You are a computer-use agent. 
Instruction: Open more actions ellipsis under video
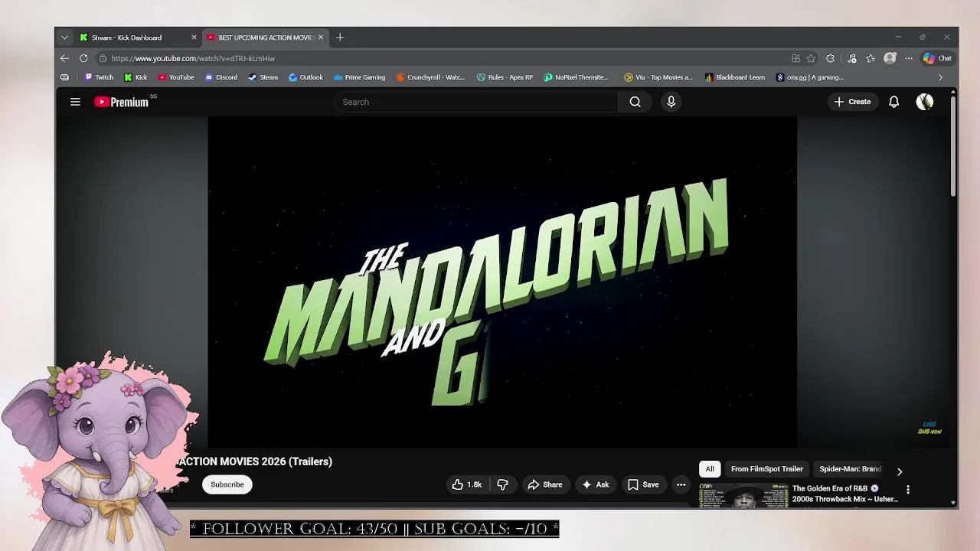[681, 484]
